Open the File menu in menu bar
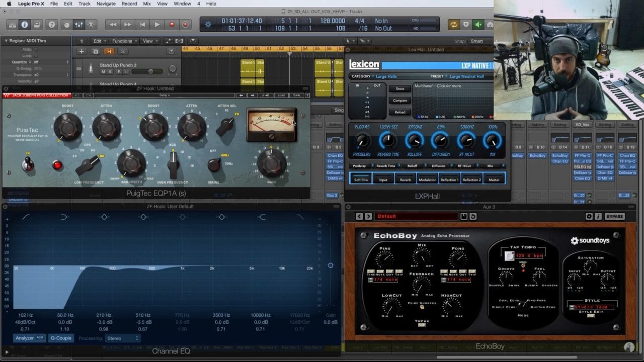 [x=54, y=4]
